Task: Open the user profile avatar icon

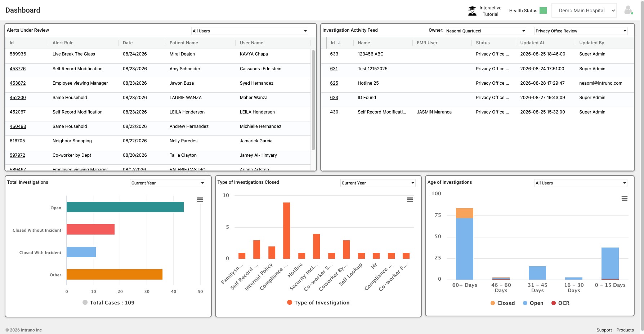Action: coord(628,10)
